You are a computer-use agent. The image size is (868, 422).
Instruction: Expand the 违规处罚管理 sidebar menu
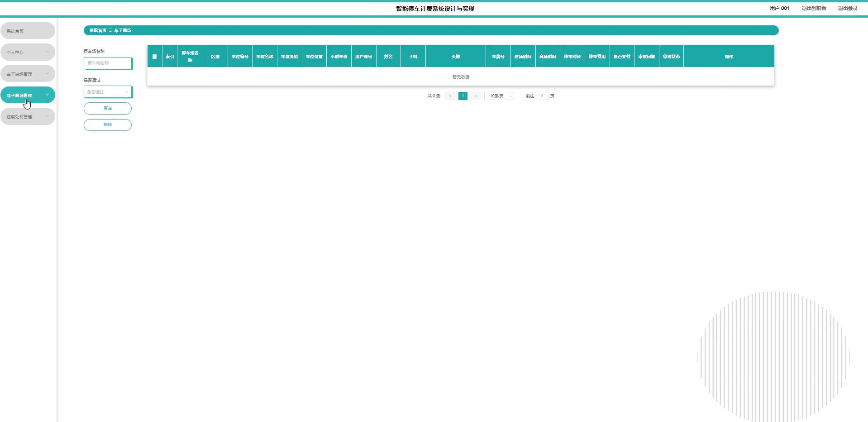[x=28, y=116]
